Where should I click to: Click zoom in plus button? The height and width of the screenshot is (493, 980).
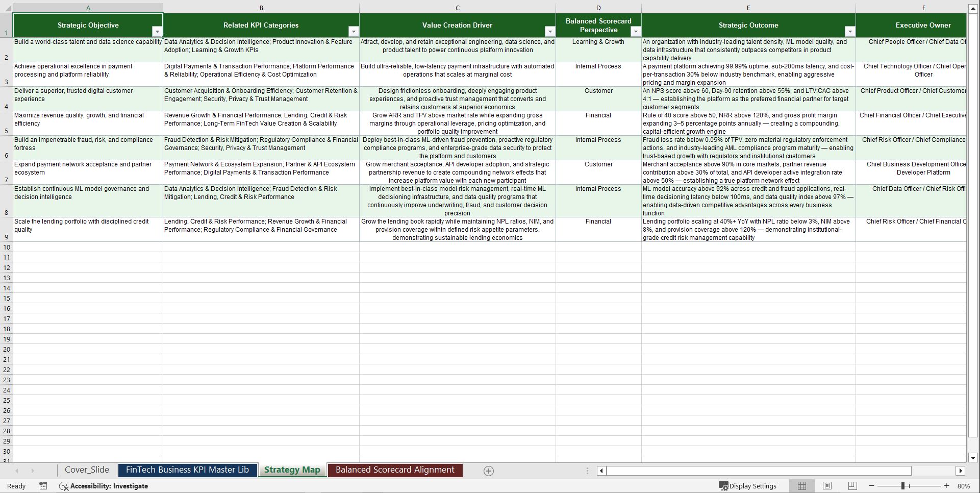[947, 486]
